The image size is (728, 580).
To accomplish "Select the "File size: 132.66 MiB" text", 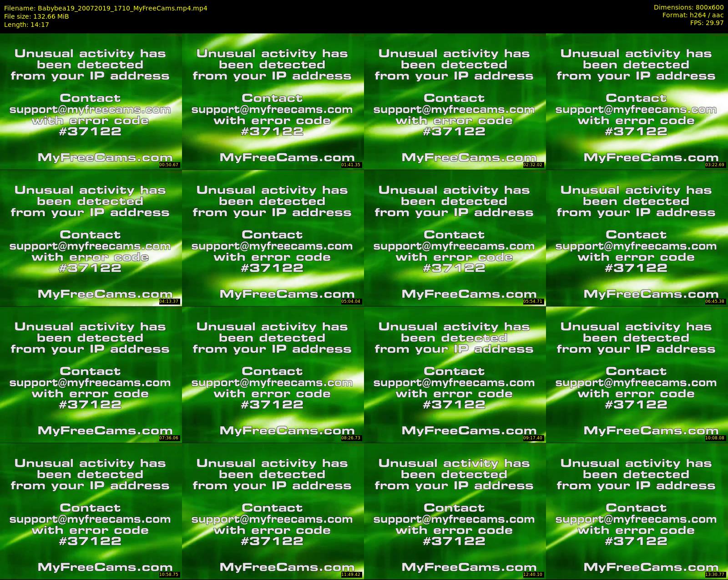I will [x=36, y=16].
